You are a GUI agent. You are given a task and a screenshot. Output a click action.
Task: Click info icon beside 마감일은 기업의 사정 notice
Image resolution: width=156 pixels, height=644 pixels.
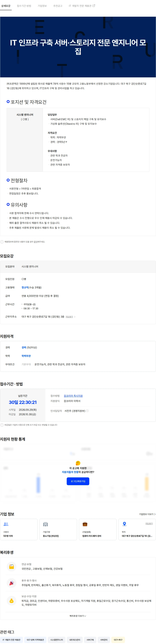pos(2,425)
